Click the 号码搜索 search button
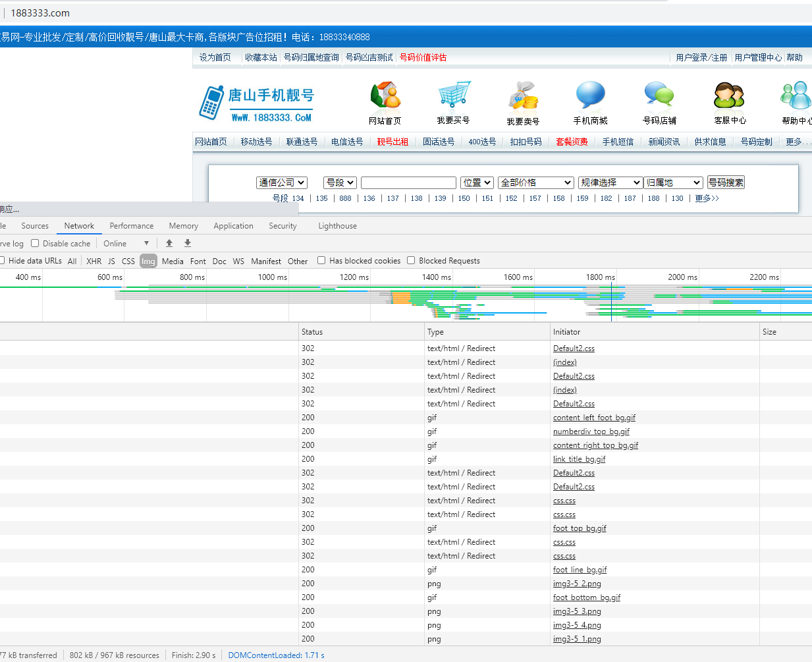This screenshot has height=662, width=812. 726,182
